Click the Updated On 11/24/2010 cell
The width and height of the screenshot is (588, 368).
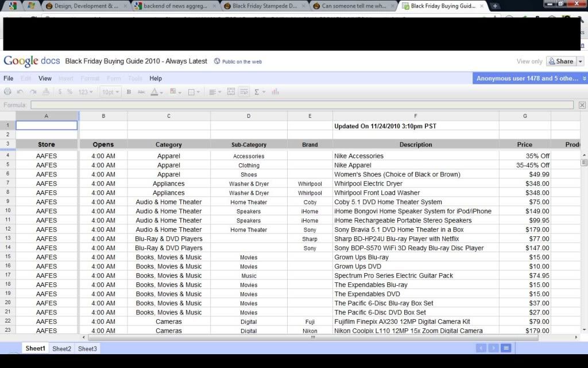click(x=416, y=126)
